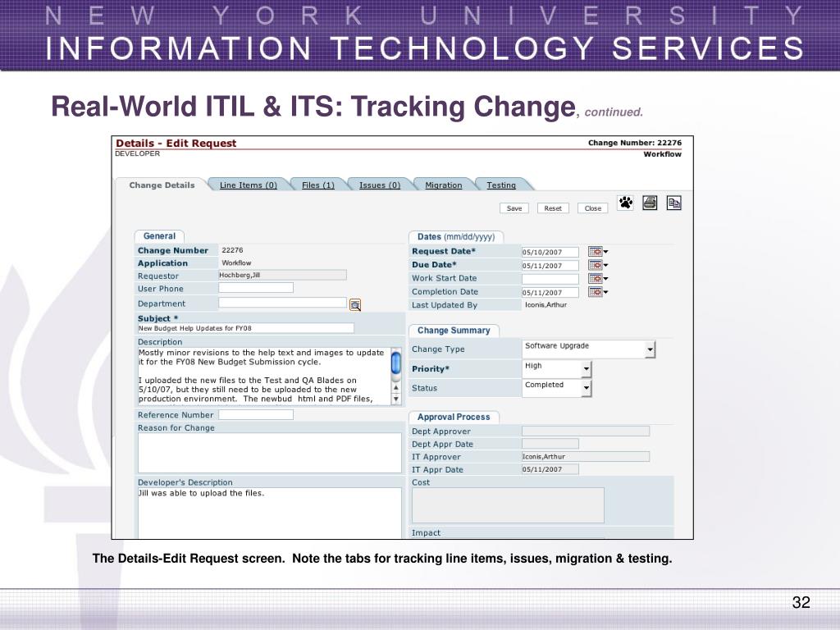
Task: Click the Change Summary section header
Action: tap(454, 331)
